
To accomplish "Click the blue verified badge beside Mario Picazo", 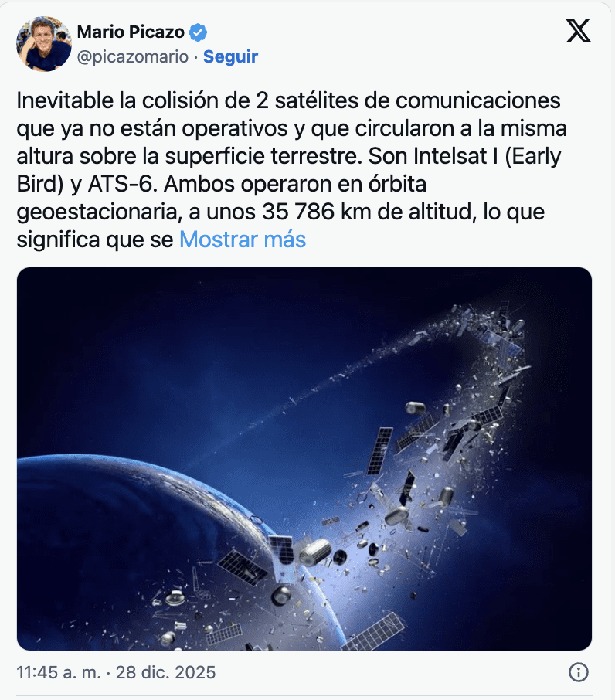I will 198,32.
